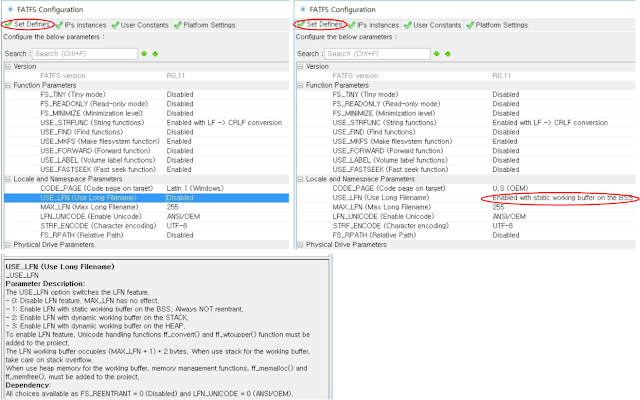Image resolution: width=640 pixels, height=400 pixels.
Task: Select MAX_LFN row in right panel
Action: point(466,207)
